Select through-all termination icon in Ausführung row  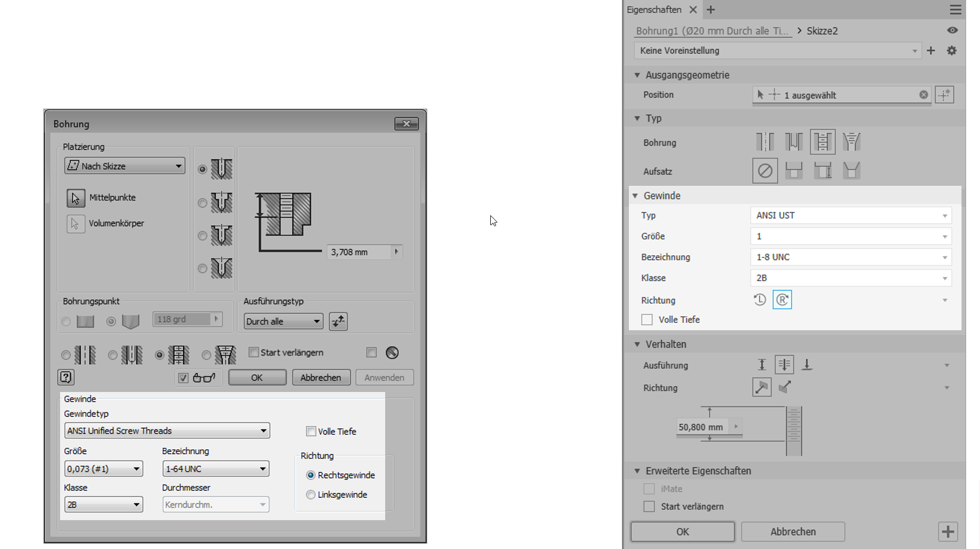point(784,365)
